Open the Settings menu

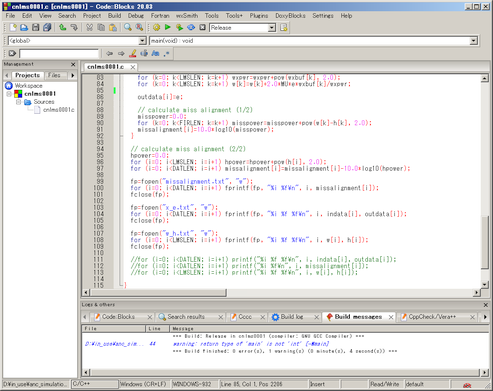tap(323, 16)
